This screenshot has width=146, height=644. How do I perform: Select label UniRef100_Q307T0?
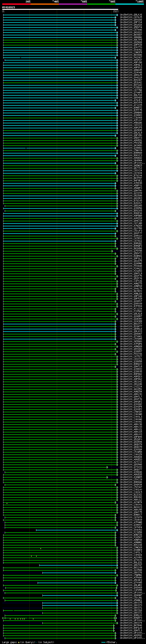point(131,47)
